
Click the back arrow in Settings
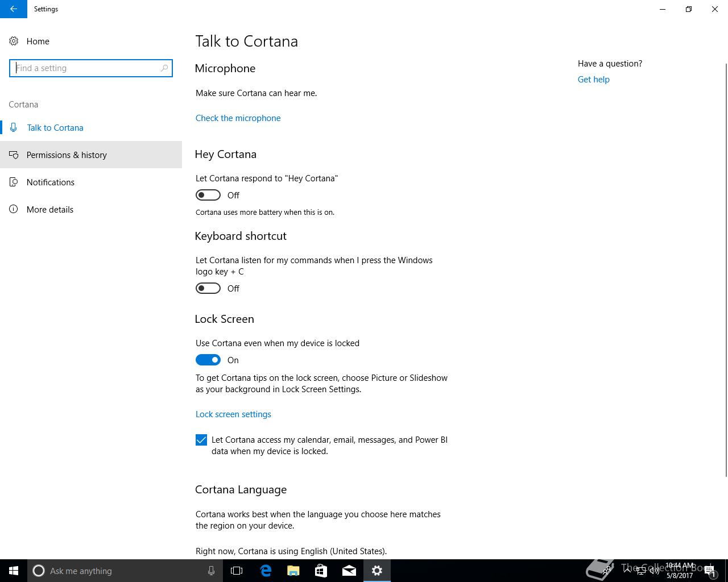[x=13, y=9]
